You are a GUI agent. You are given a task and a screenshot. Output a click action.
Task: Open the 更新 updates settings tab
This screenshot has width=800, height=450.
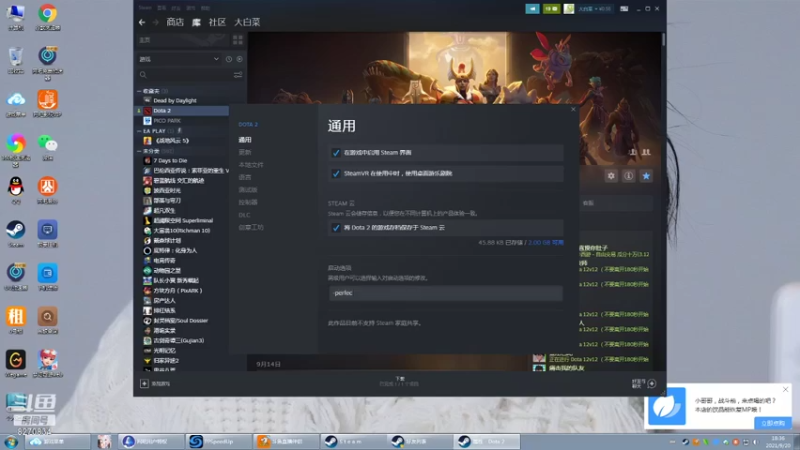point(245,152)
